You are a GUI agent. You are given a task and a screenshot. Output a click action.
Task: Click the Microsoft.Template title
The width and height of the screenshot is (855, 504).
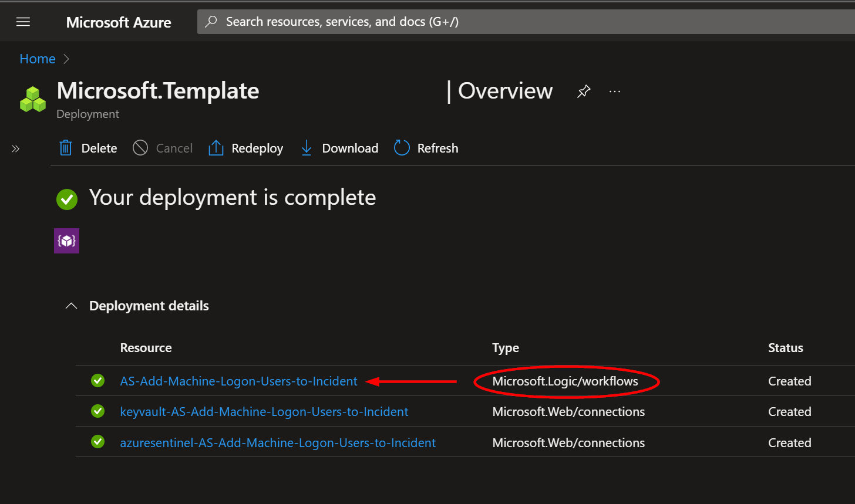[x=158, y=91]
